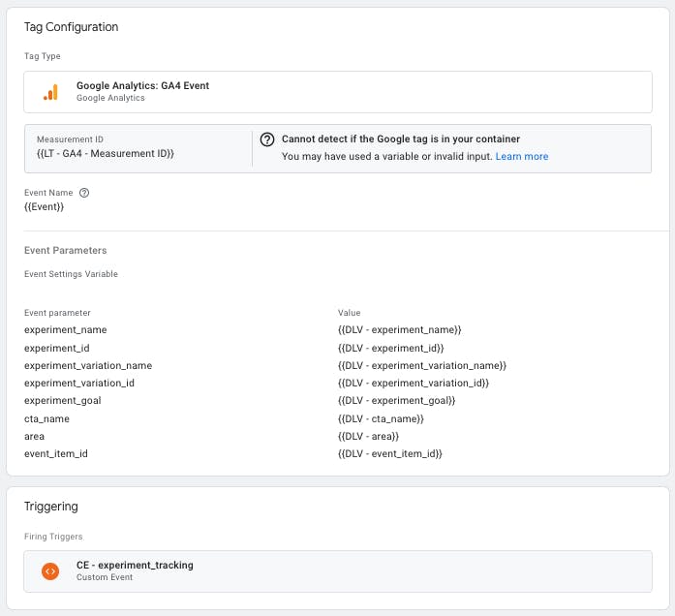
Task: Click the {{DLV - experiment_variation_id}} value
Action: click(414, 383)
